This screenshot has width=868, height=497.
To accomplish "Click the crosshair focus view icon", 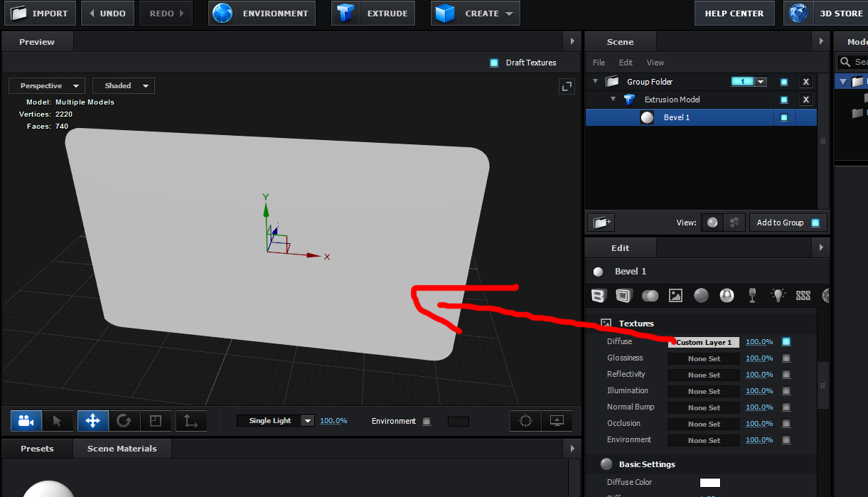I will pyautogui.click(x=526, y=421).
